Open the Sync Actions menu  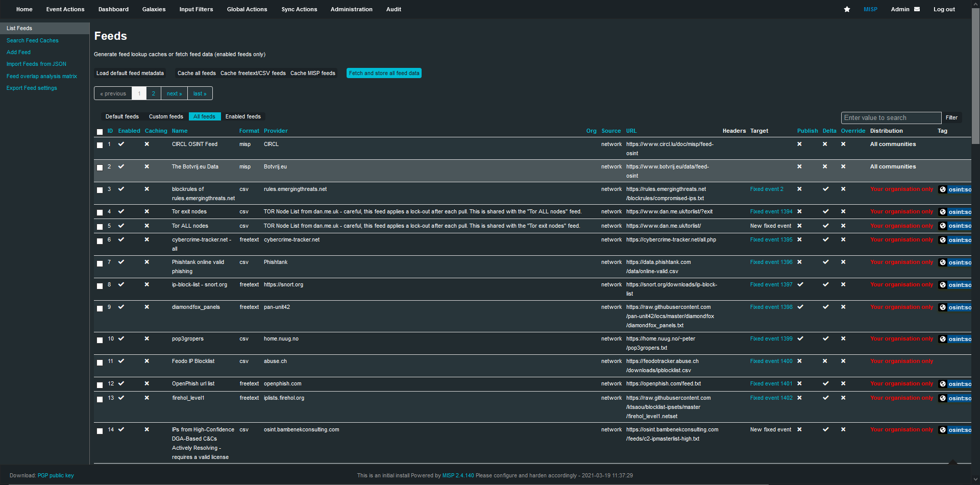point(299,9)
